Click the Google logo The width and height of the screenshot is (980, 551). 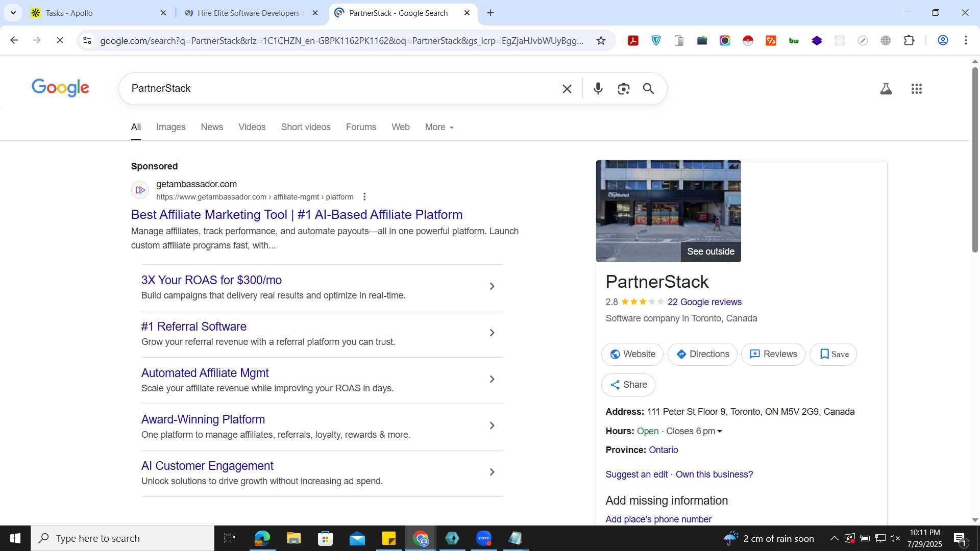[x=60, y=88]
